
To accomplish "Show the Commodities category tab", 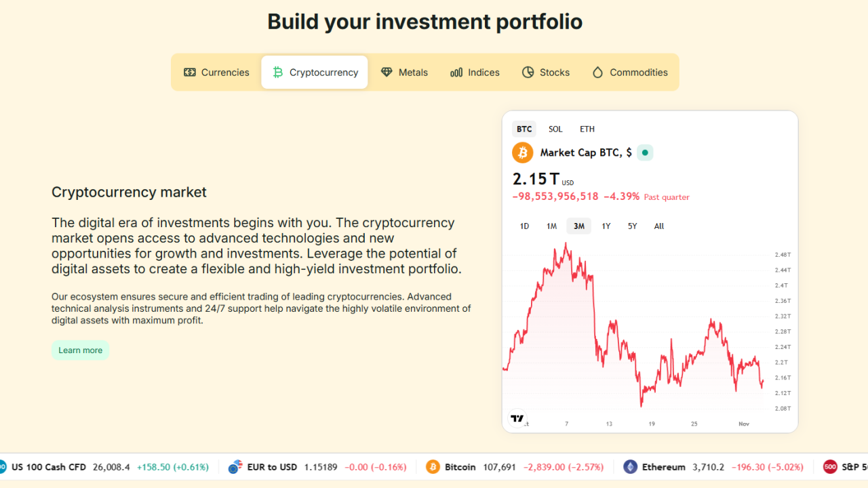I will coord(629,73).
